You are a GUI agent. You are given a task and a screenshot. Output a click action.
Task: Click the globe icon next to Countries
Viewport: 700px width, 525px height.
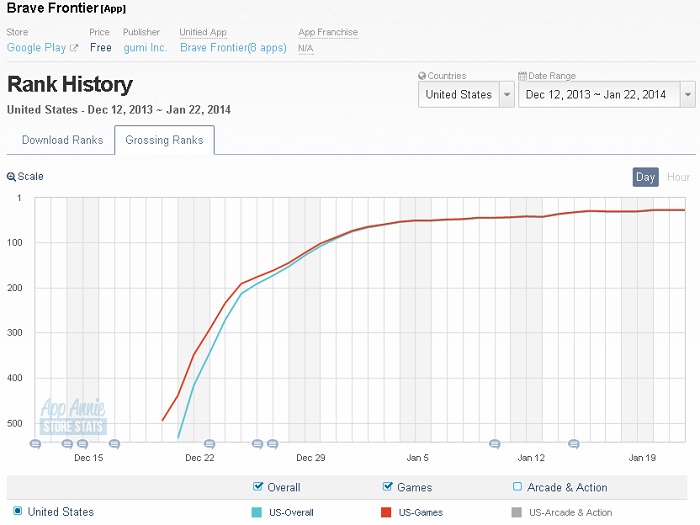(x=422, y=76)
